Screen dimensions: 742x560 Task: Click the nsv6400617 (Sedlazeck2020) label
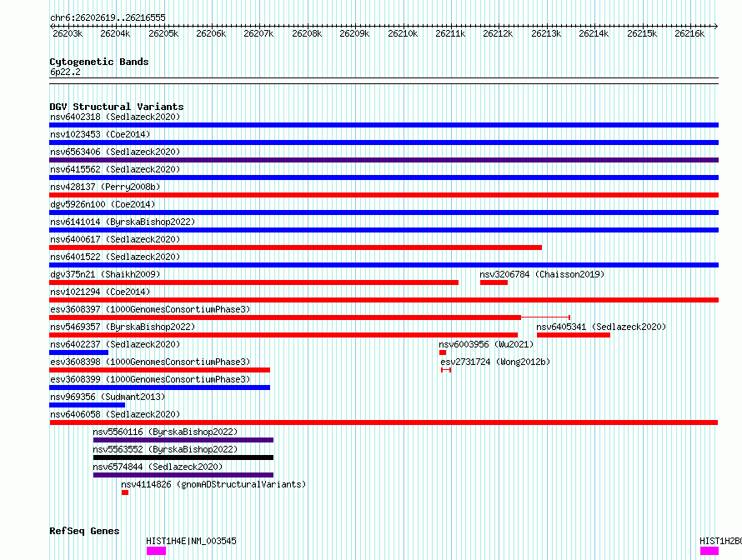tap(115, 239)
